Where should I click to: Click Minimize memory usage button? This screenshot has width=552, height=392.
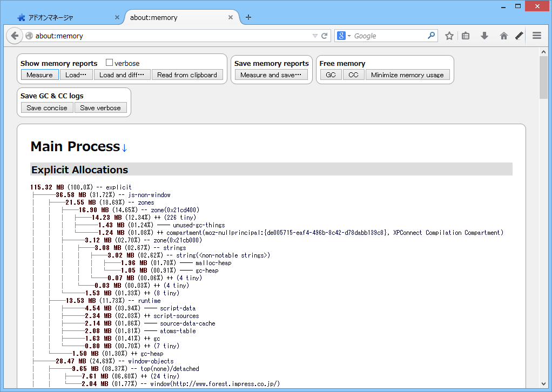[407, 75]
